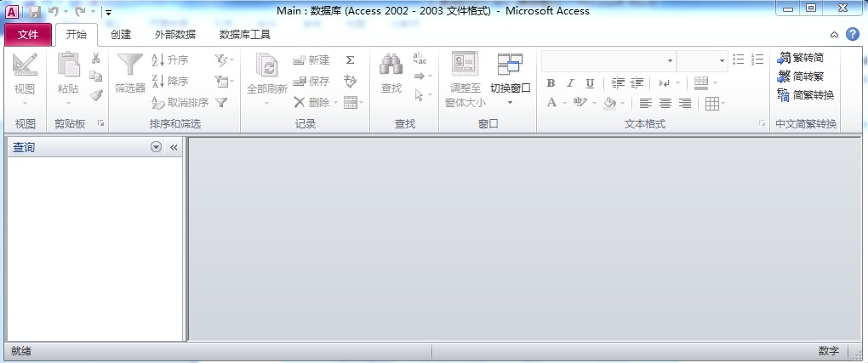This screenshot has height=363, width=868.
Task: Click the Redo arrow in quick access toolbar
Action: coord(80,11)
